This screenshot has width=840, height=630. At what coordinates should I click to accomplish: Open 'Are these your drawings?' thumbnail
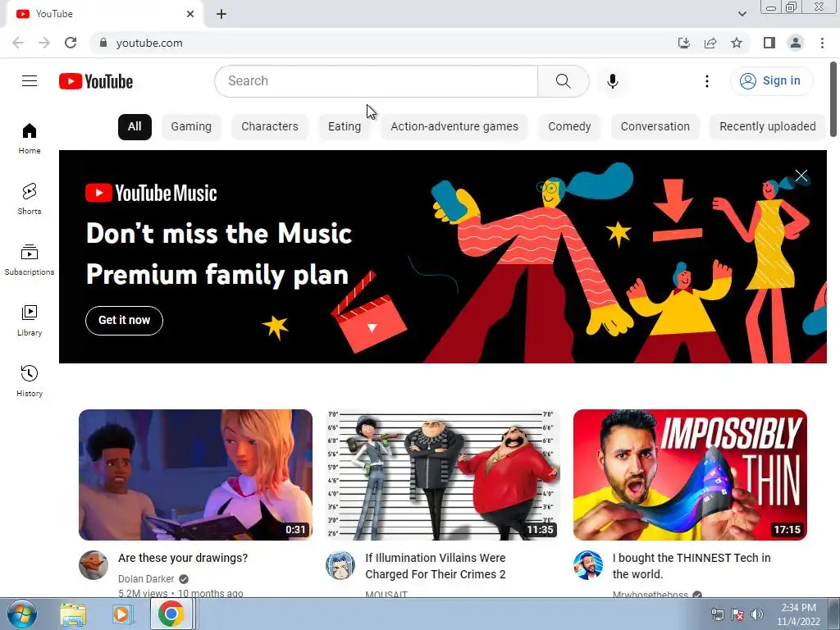point(195,475)
